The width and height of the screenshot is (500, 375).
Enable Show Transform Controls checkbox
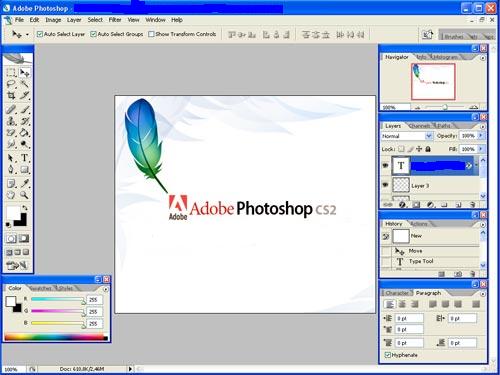coord(151,34)
